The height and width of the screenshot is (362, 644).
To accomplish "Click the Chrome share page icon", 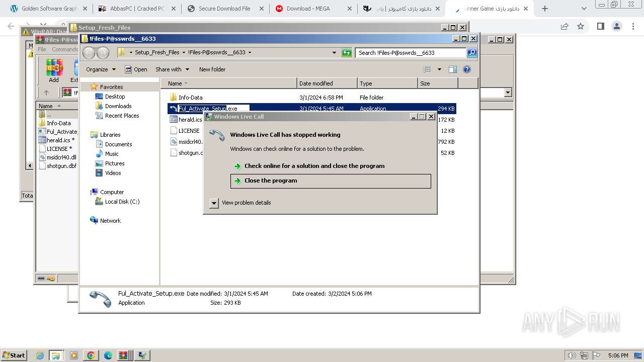I will click(x=565, y=26).
